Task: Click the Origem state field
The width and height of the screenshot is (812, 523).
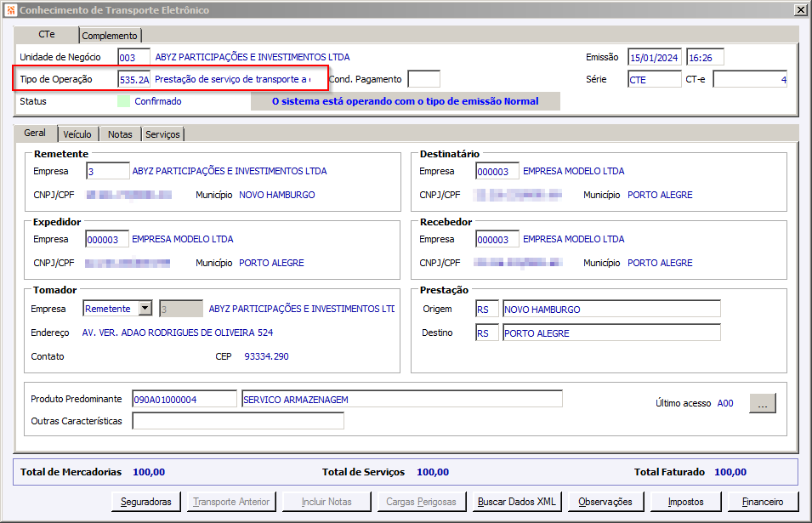Action: tap(487, 310)
